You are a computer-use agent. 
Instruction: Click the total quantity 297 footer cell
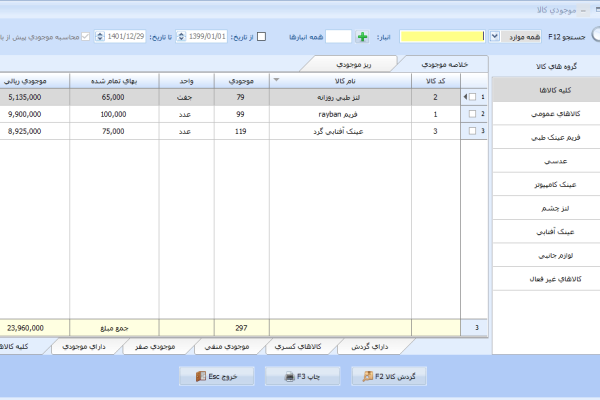coord(241,328)
